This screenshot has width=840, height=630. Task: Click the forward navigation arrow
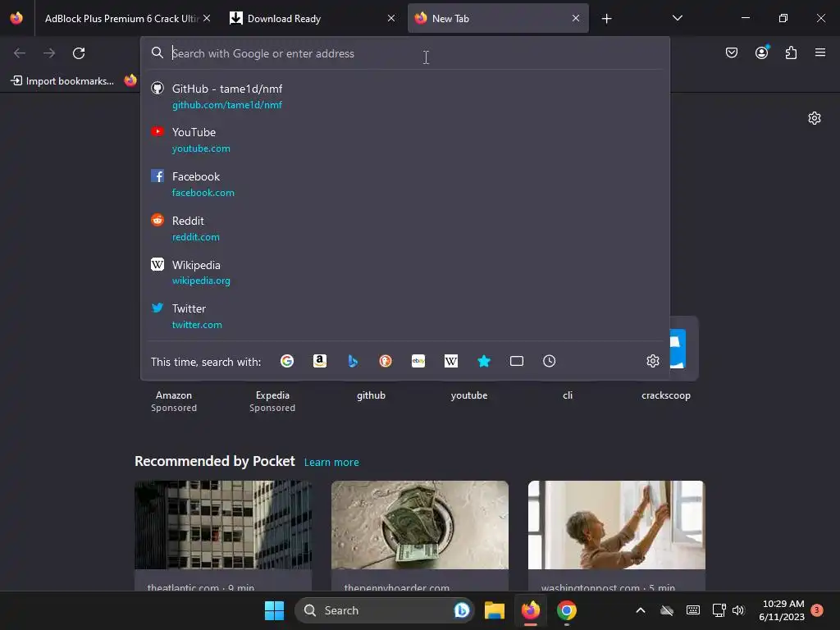(49, 53)
